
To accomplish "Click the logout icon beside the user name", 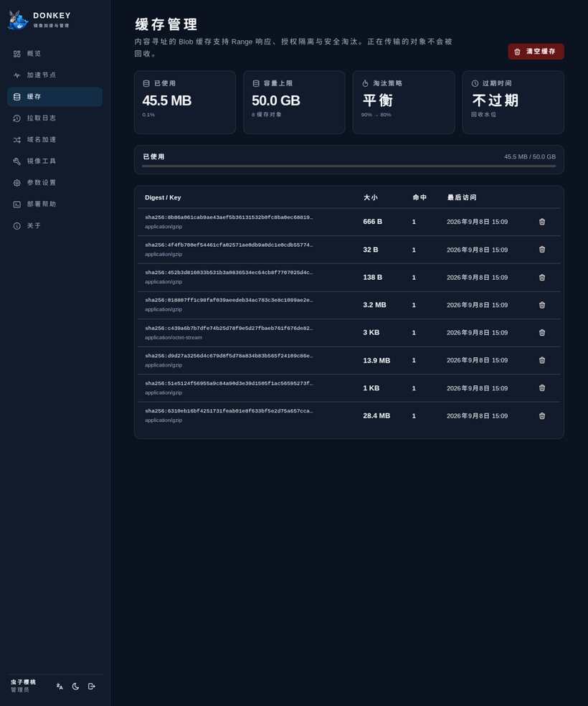I will coord(91,686).
